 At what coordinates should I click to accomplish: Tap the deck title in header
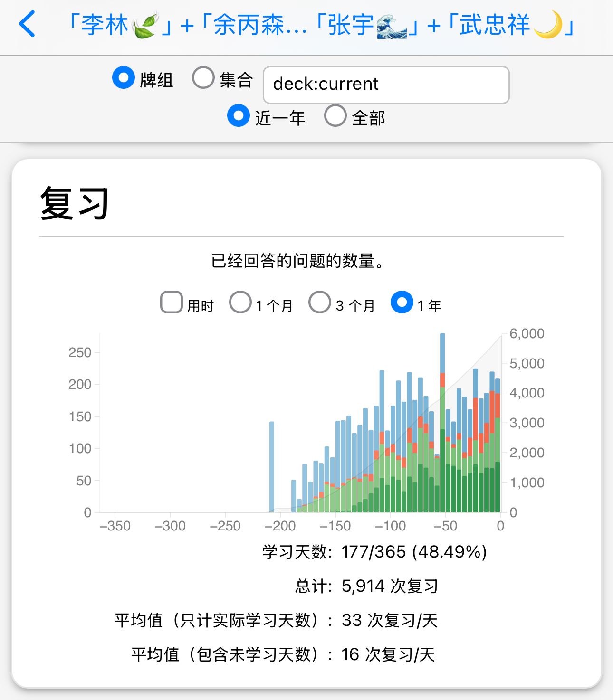pos(321,25)
